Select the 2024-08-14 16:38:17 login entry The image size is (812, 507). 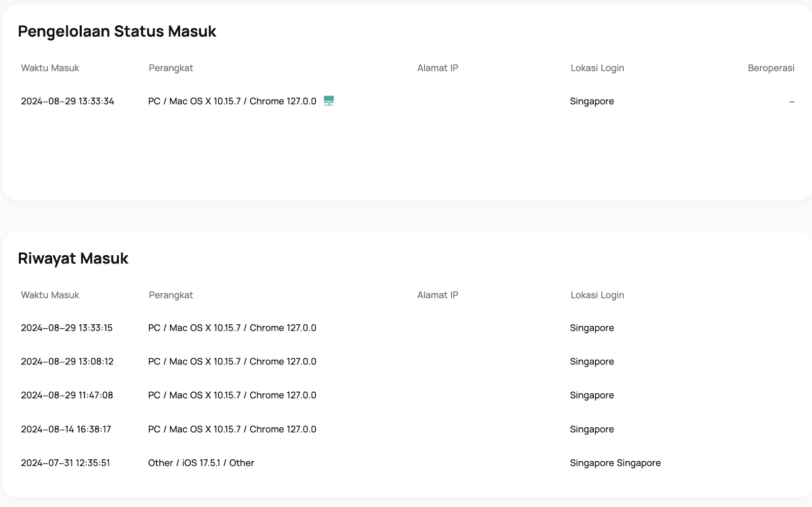coord(66,429)
